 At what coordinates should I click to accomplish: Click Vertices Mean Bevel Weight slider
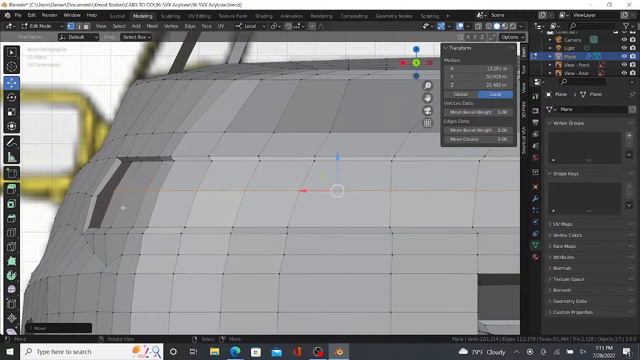coord(478,112)
